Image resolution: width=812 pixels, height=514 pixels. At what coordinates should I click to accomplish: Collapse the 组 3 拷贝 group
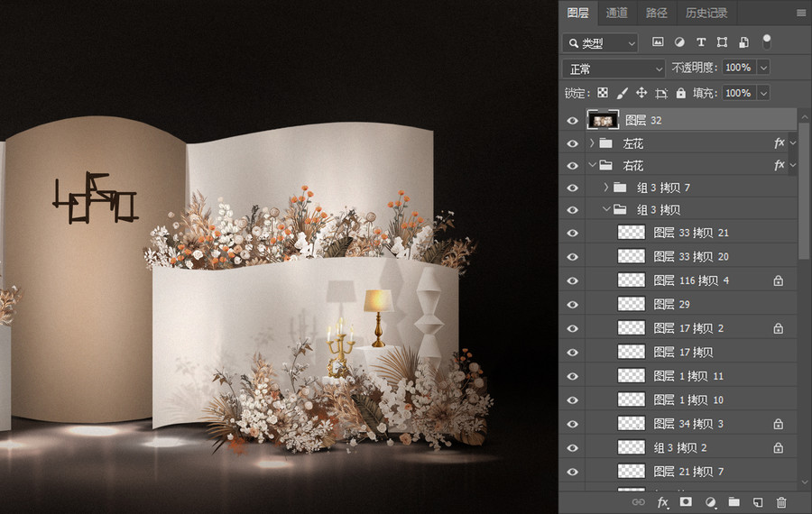(x=606, y=209)
